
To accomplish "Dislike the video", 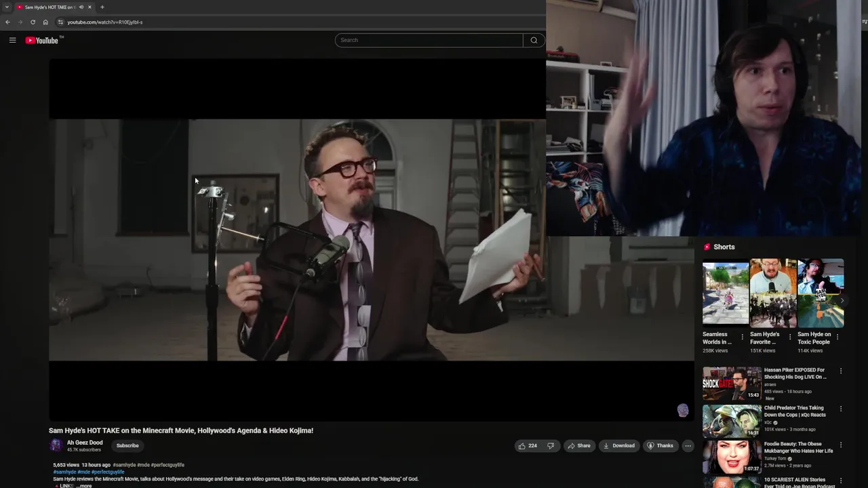I will (x=551, y=445).
